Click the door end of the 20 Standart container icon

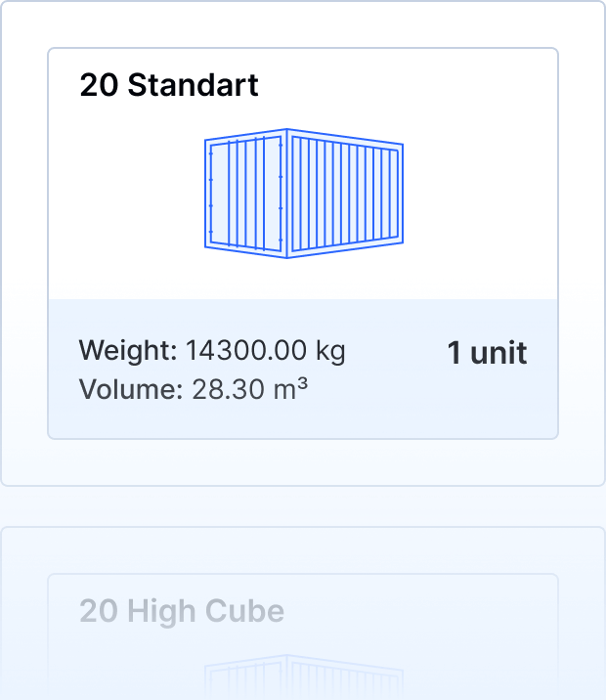pos(244,193)
